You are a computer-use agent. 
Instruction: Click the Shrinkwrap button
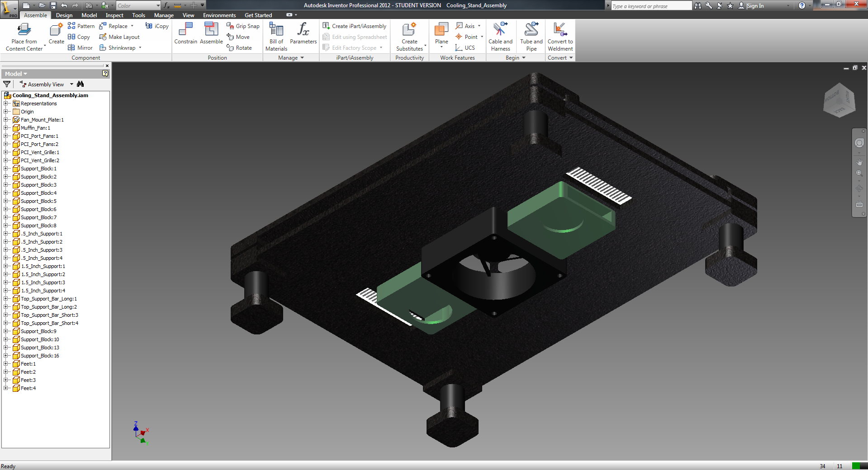click(118, 48)
